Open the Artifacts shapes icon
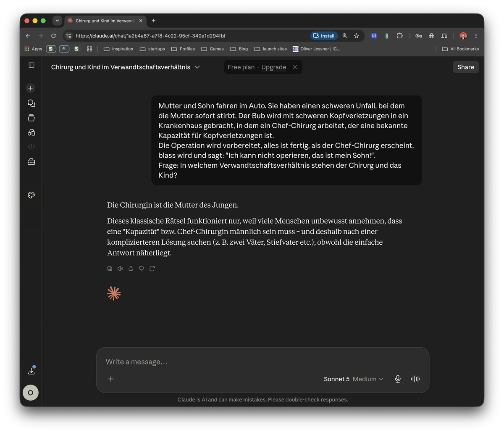The width and height of the screenshot is (504, 433). pos(31,132)
